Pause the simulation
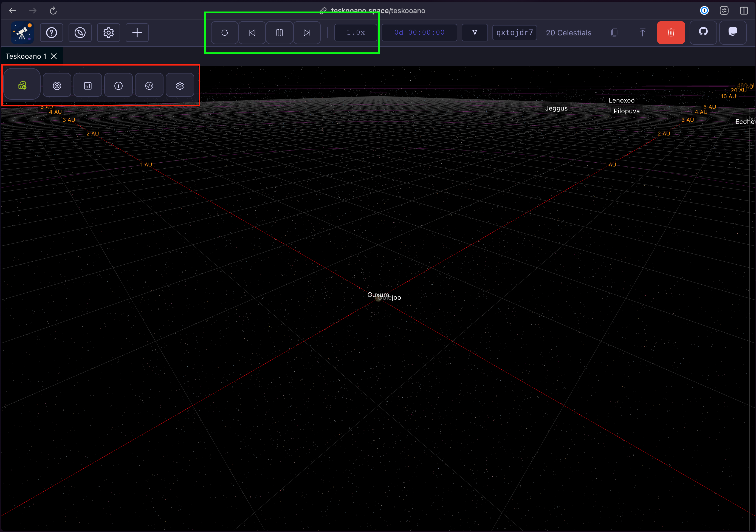The height and width of the screenshot is (532, 756). coord(279,33)
